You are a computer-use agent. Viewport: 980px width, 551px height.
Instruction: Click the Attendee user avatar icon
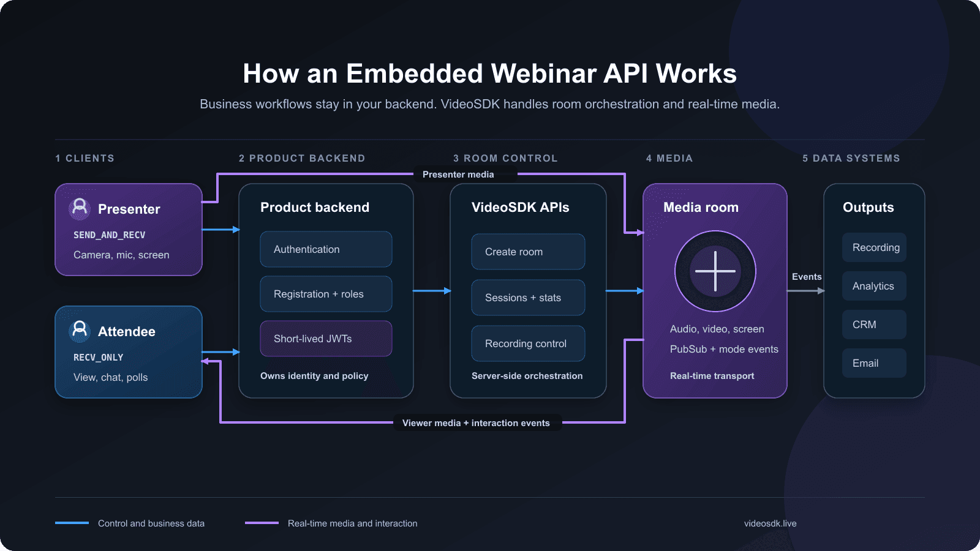point(80,331)
